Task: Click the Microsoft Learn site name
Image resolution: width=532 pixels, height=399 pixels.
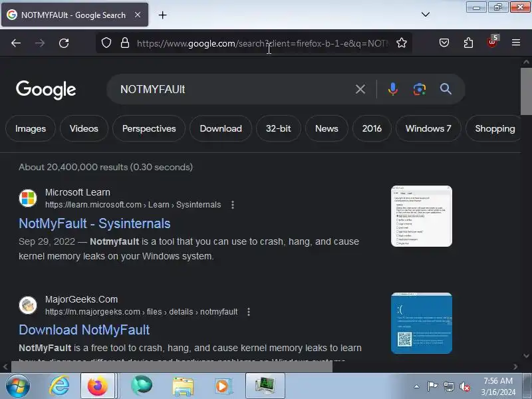Action: click(78, 192)
